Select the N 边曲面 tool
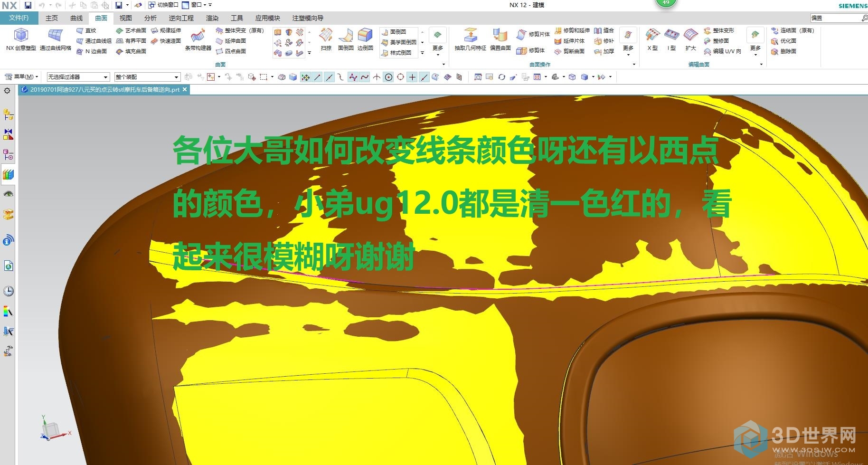The image size is (868, 465). pyautogui.click(x=92, y=51)
